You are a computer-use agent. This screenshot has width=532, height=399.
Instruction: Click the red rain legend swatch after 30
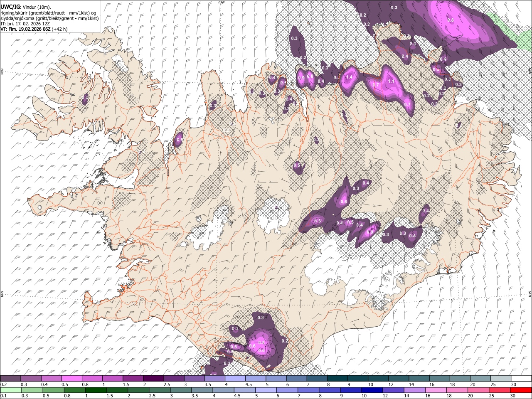click(521, 390)
